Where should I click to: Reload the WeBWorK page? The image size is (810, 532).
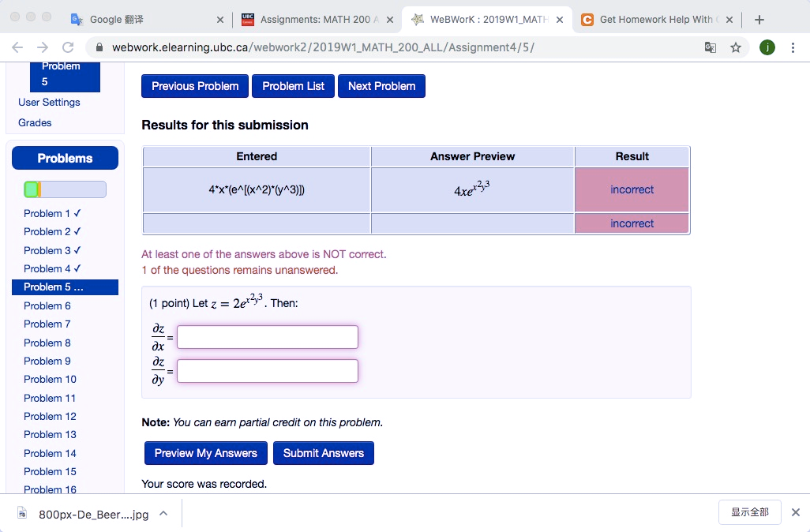[x=67, y=47]
